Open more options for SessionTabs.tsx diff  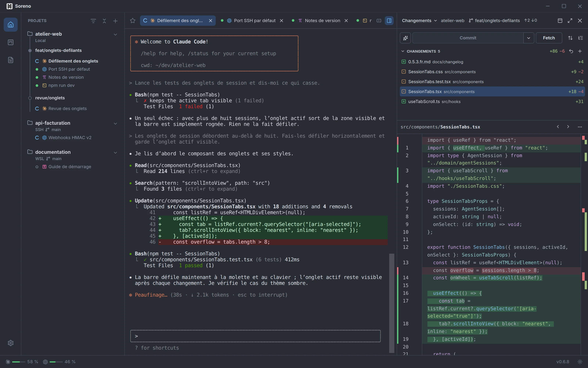click(x=580, y=127)
